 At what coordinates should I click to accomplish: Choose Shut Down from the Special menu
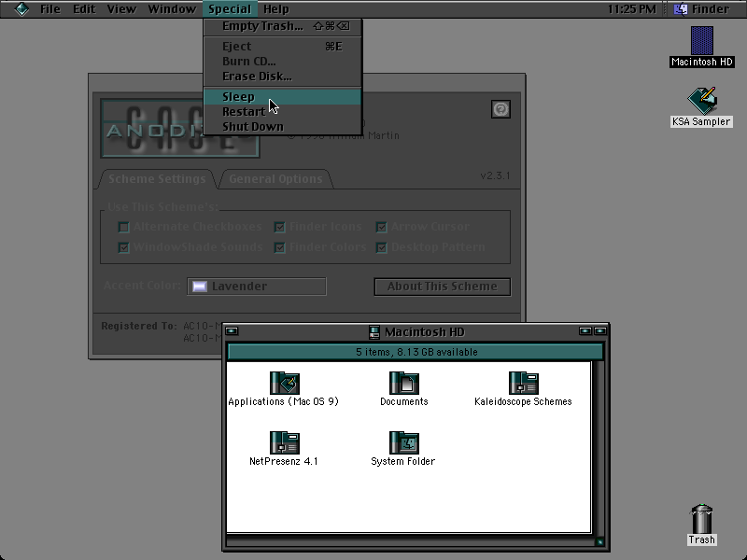pyautogui.click(x=283, y=127)
